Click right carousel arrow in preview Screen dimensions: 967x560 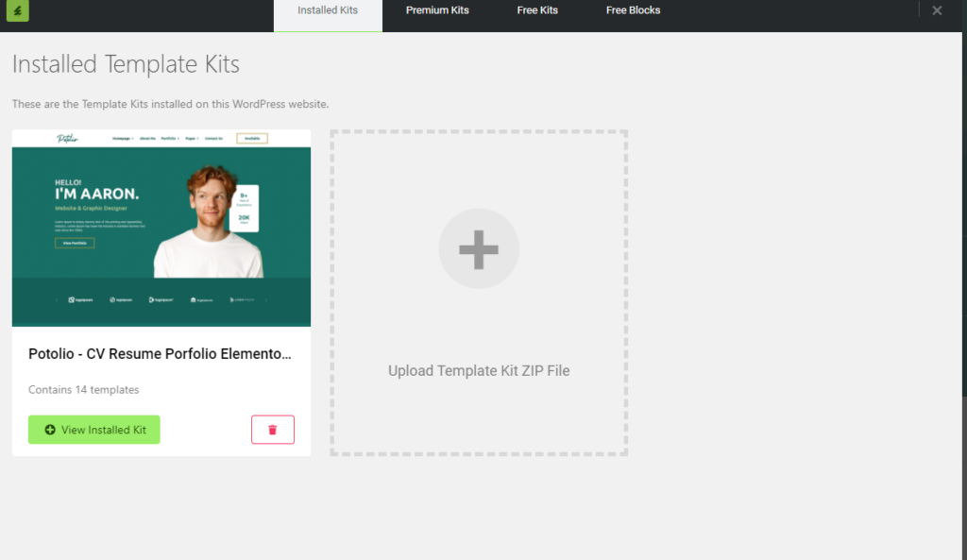pos(265,300)
